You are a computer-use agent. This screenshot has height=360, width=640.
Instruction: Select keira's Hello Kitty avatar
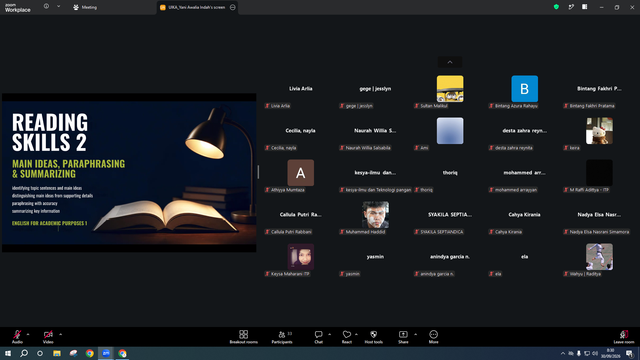(599, 131)
